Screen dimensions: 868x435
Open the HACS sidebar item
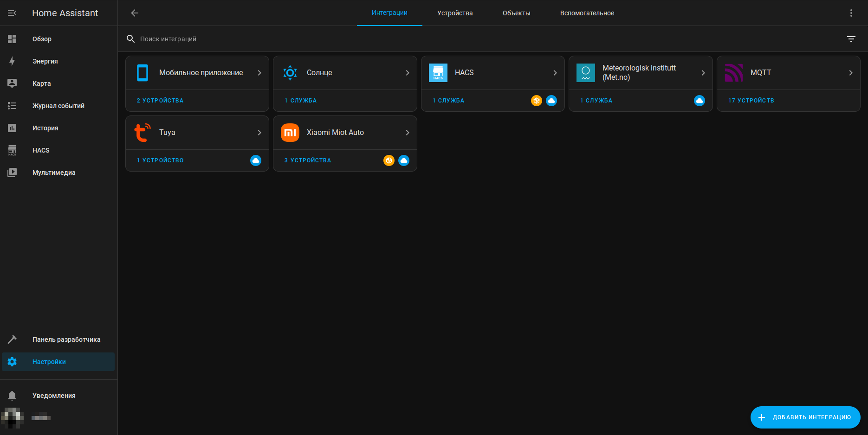58,150
